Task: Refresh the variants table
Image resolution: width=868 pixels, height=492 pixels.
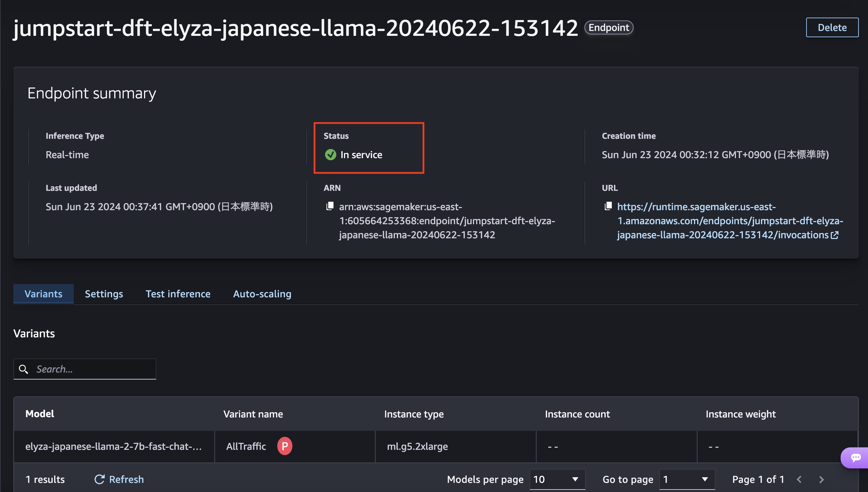Action: (x=119, y=479)
